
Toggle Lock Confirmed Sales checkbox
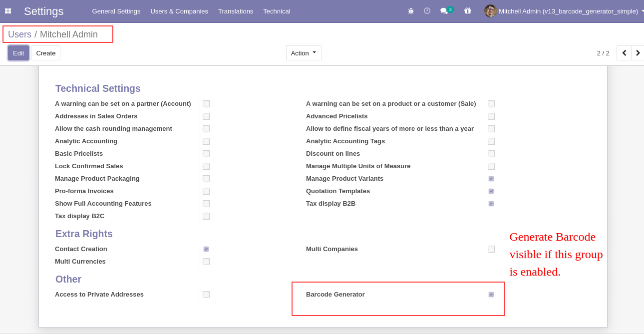(206, 166)
